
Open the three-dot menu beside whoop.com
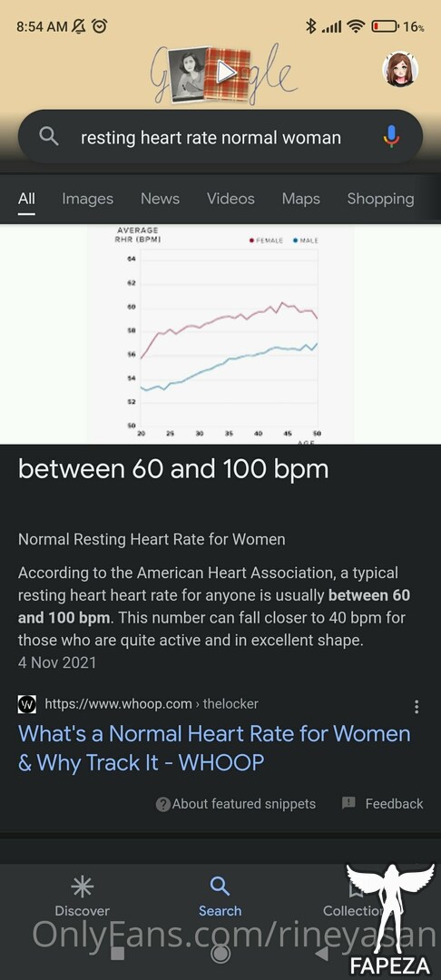click(x=416, y=706)
